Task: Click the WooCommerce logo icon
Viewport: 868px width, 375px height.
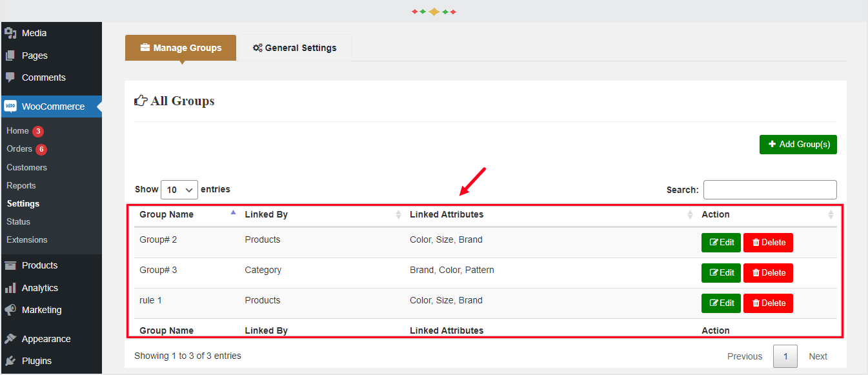Action: pyautogui.click(x=10, y=106)
